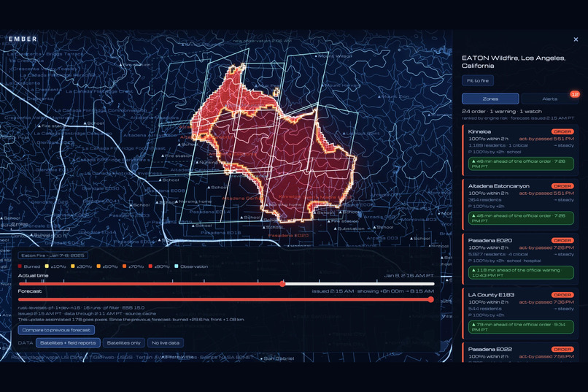Switch to the Alerts tab
Image resolution: width=588 pixels, height=392 pixels.
[550, 99]
